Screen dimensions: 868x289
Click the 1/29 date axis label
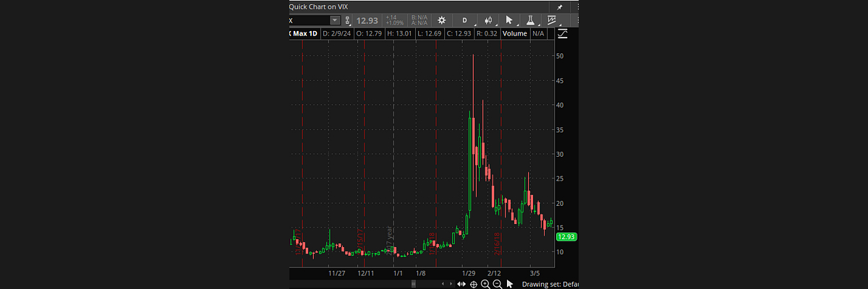tap(469, 273)
